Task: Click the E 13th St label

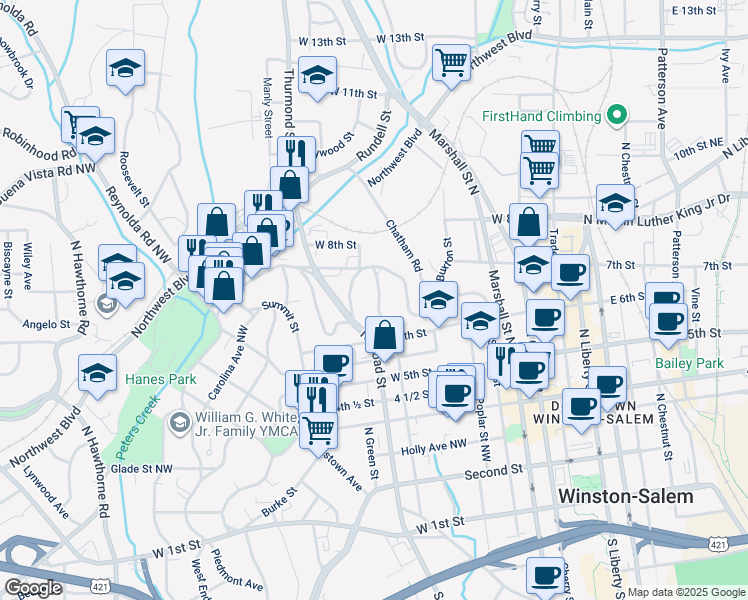Action: click(694, 10)
